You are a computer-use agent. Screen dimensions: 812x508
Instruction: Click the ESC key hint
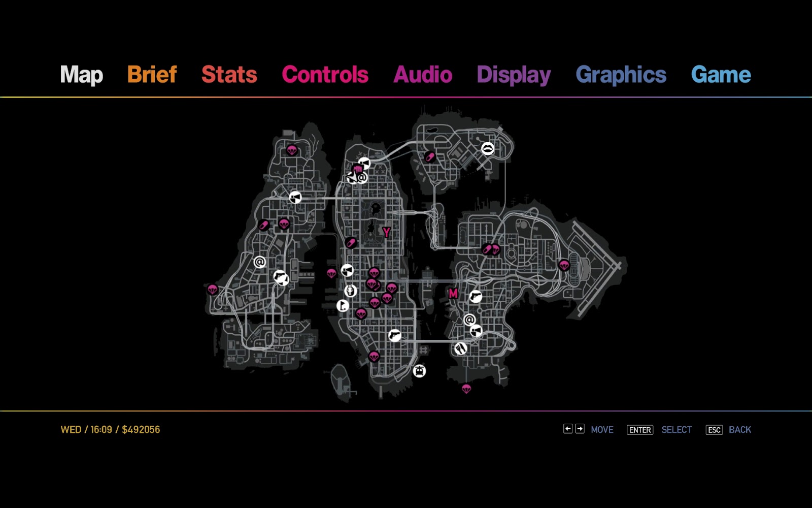coord(714,430)
